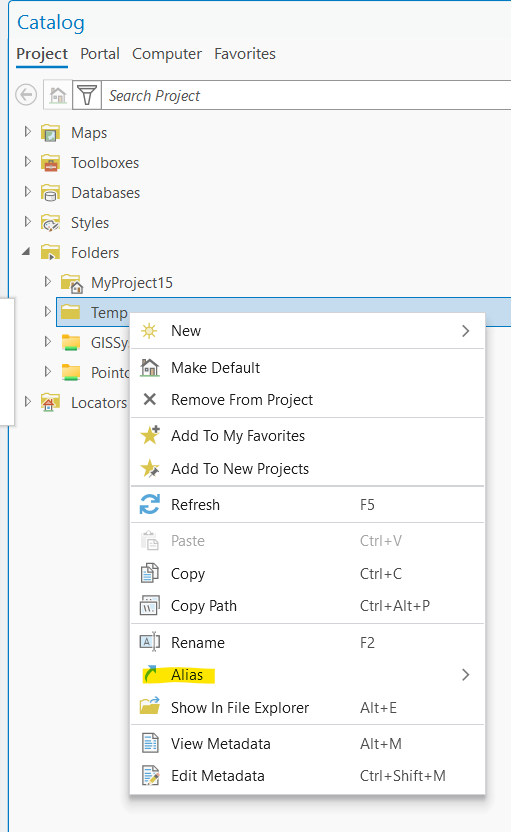
Task: Open the New submenu arrow
Action: (465, 331)
